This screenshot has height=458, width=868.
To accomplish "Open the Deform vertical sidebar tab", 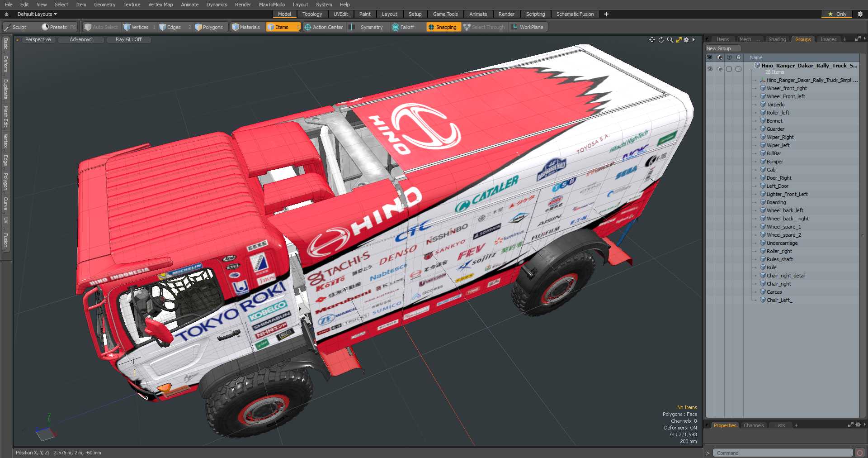I will pyautogui.click(x=5, y=64).
